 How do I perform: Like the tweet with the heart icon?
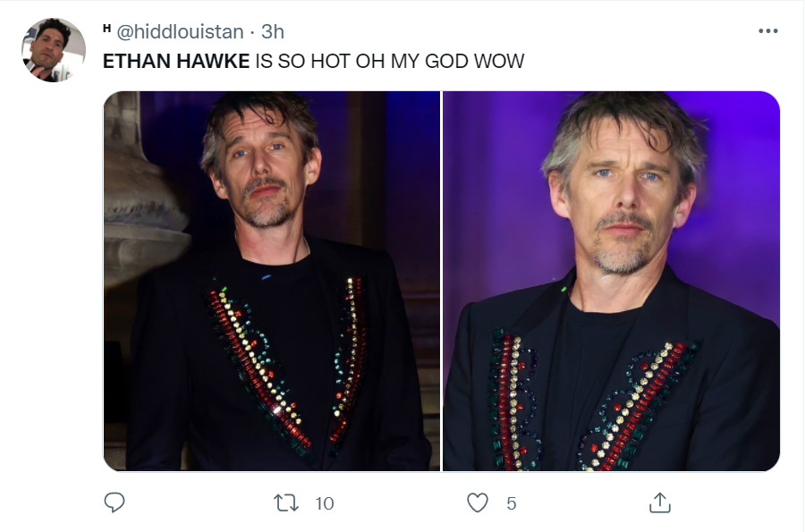(x=479, y=502)
